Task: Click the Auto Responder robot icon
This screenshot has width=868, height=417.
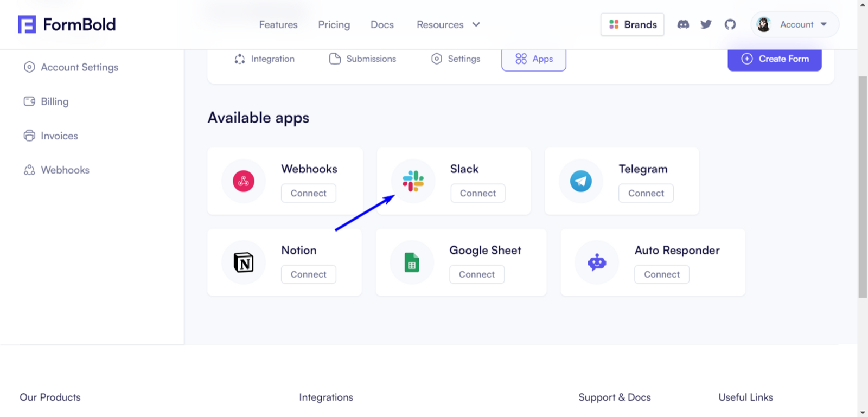Action: coord(597,262)
